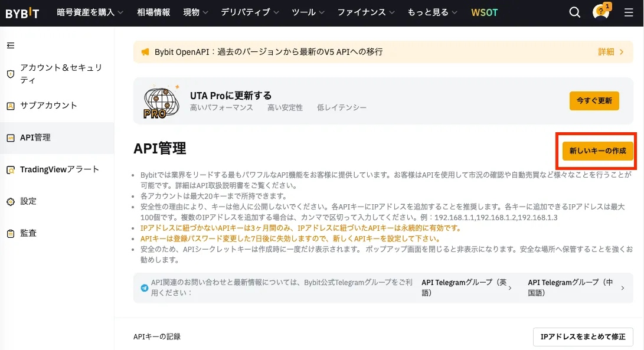Image resolution: width=644 pixels, height=350 pixels.
Task: Open the 相場情報 menu item
Action: [153, 12]
